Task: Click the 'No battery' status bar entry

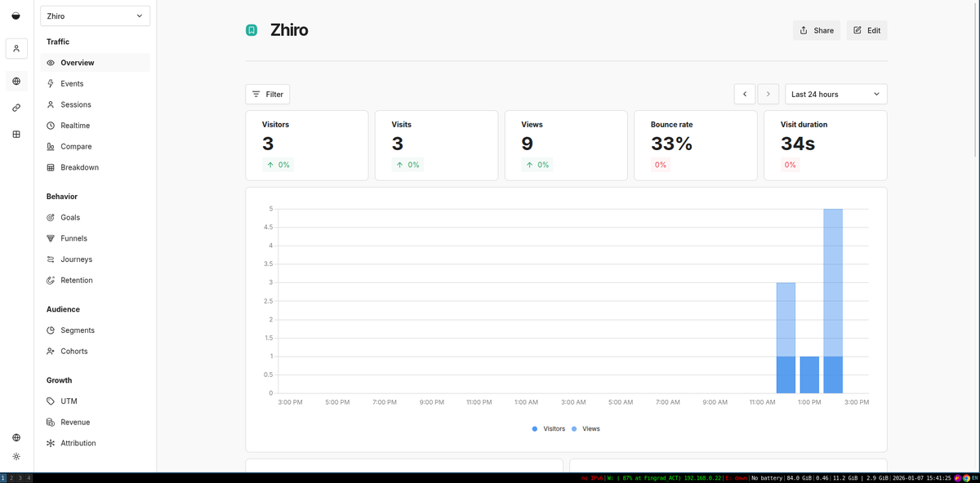Action: coord(765,478)
